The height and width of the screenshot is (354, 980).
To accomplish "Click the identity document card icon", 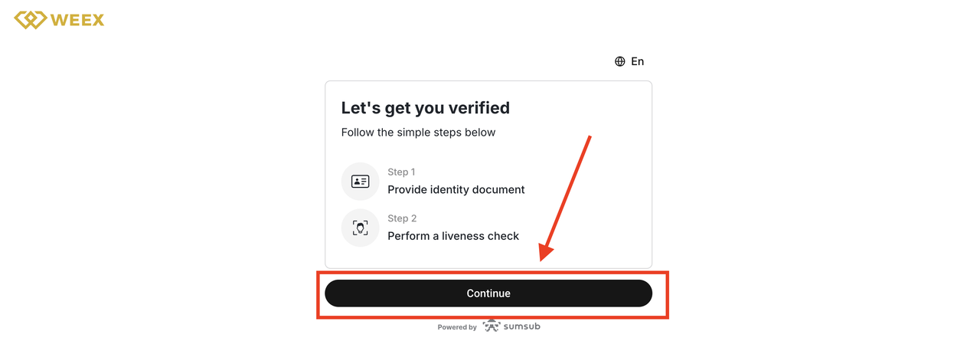I will (360, 182).
